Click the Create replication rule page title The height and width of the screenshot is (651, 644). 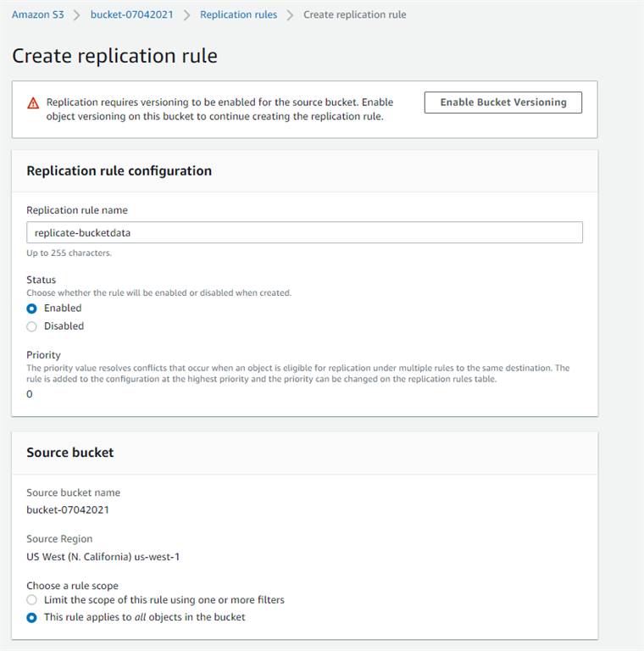tap(114, 56)
